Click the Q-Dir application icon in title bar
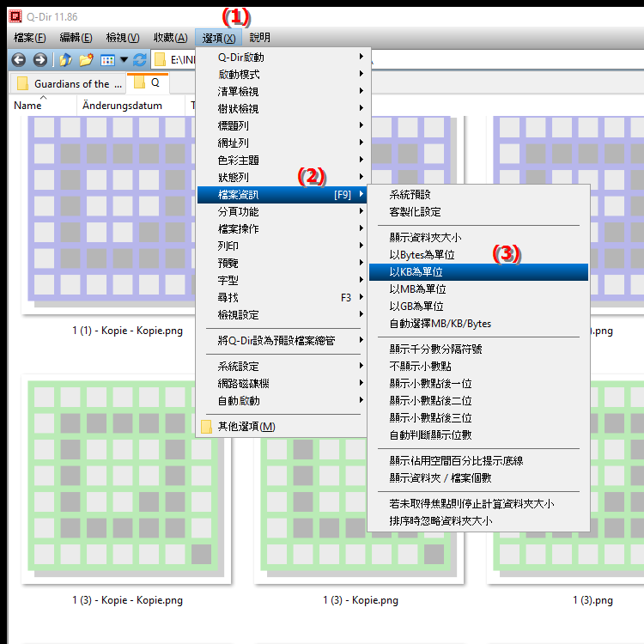Image resolution: width=644 pixels, height=644 pixels. pyautogui.click(x=15, y=16)
